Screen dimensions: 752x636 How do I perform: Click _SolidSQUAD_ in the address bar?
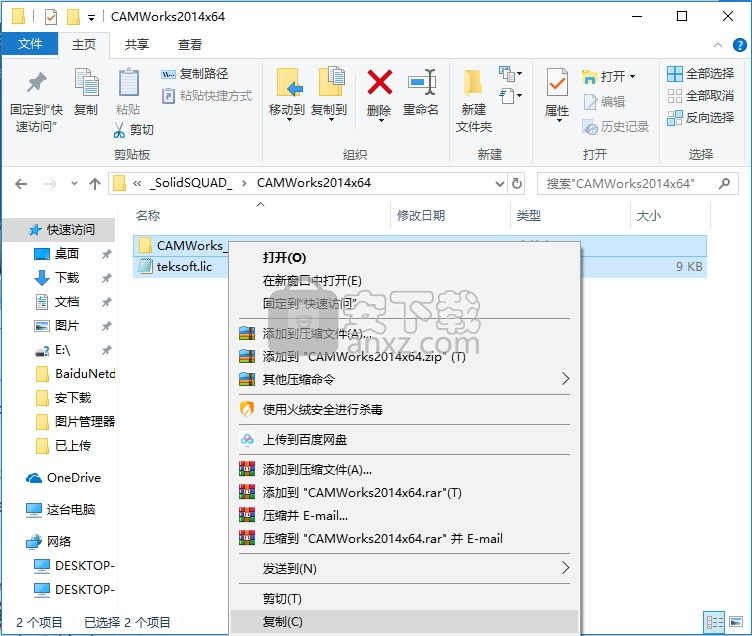pos(191,183)
